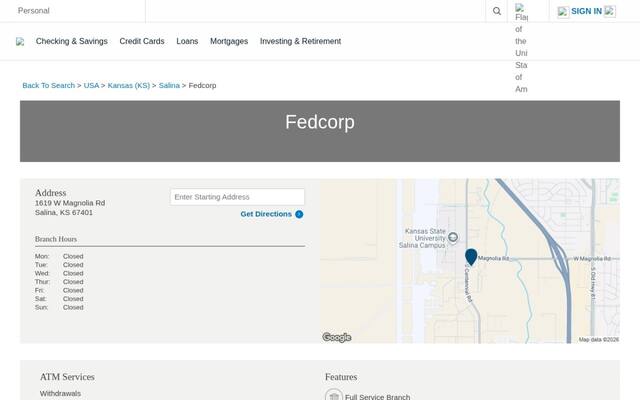Click the Full Service Branch icon

(x=333, y=395)
